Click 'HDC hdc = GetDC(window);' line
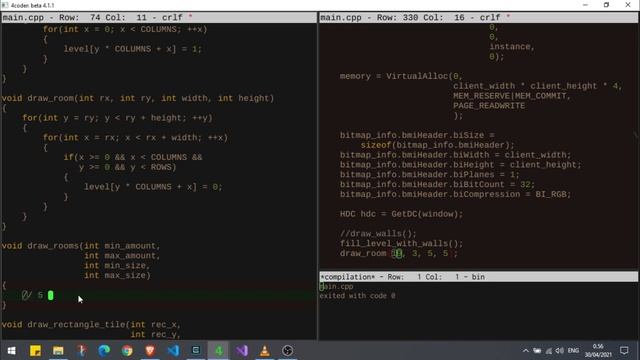 [x=402, y=214]
